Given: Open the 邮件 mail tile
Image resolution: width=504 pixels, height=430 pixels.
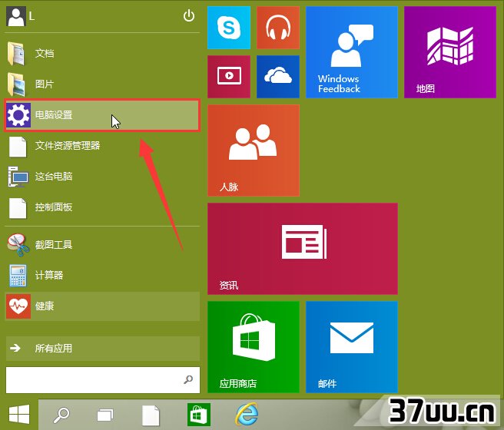Looking at the screenshot, I should pos(352,347).
